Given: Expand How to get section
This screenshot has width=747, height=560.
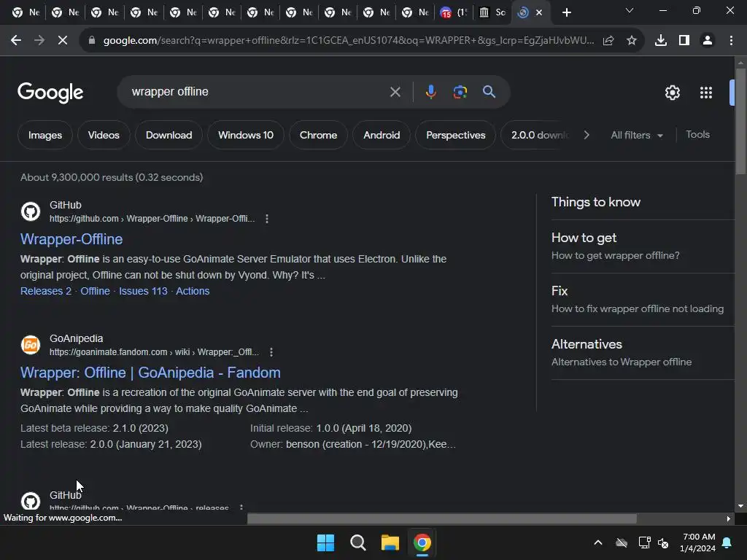Looking at the screenshot, I should (643, 246).
